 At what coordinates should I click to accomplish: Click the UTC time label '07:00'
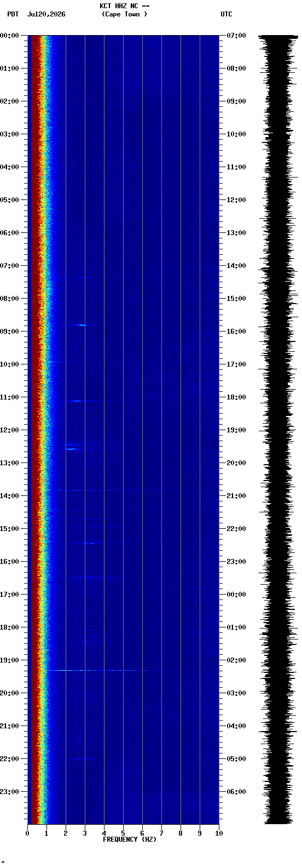(236, 36)
